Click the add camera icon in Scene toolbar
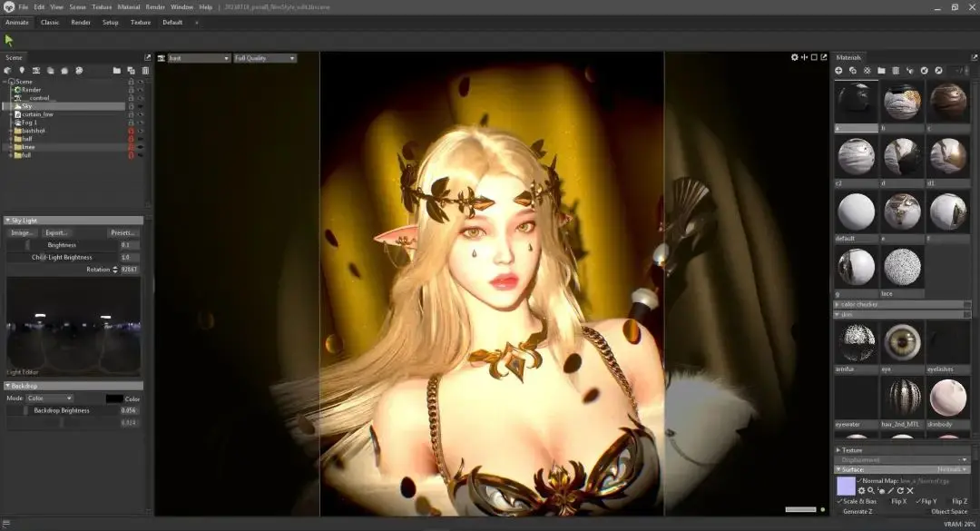This screenshot has width=980, height=531. click(36, 70)
